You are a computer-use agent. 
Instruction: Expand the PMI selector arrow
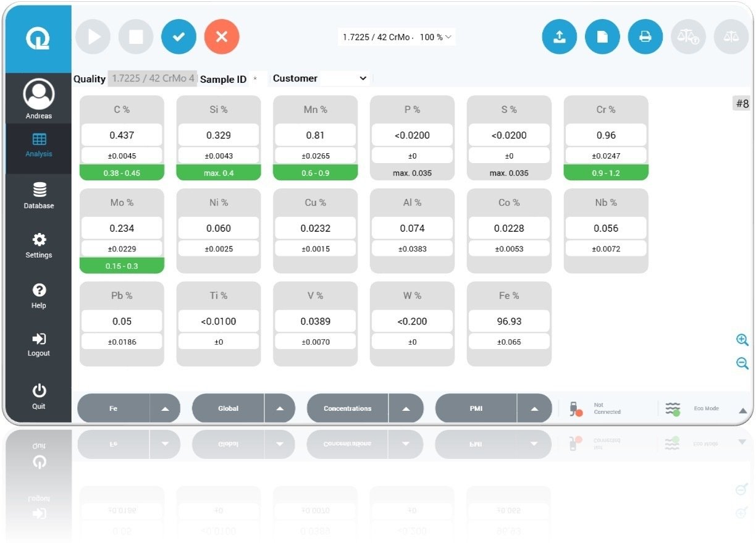pyautogui.click(x=534, y=408)
